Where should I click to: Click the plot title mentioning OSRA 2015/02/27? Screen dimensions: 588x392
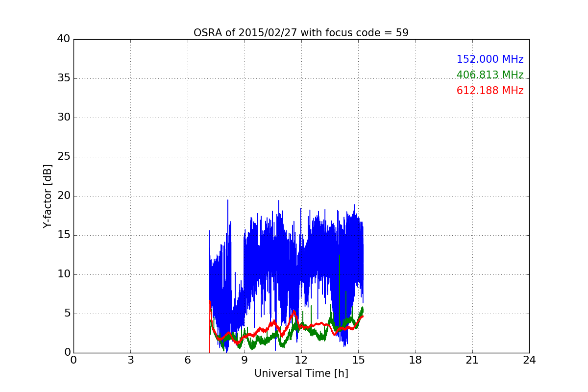click(301, 33)
